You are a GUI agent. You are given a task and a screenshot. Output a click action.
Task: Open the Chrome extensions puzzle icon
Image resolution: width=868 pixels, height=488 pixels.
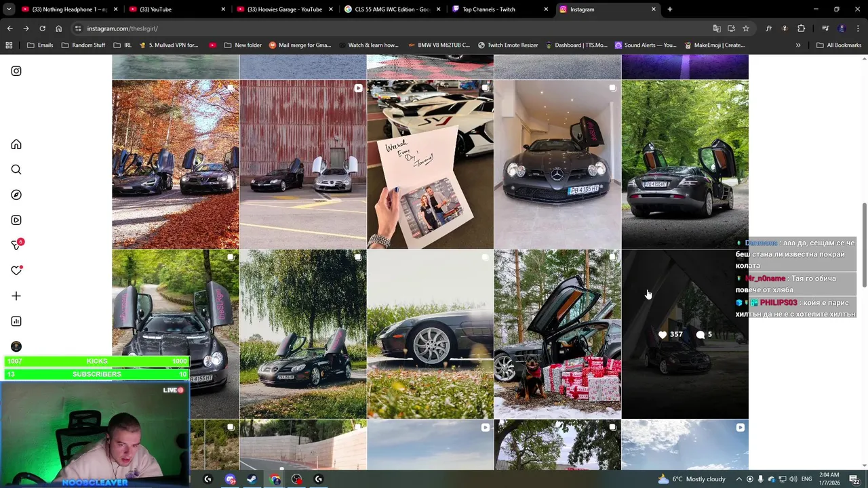tap(802, 28)
